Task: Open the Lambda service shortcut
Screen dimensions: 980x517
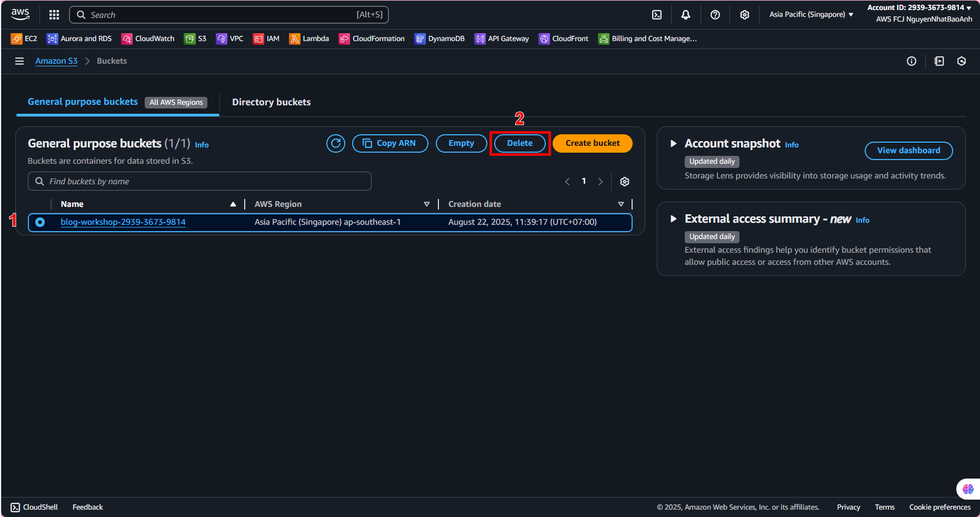Action: point(309,38)
